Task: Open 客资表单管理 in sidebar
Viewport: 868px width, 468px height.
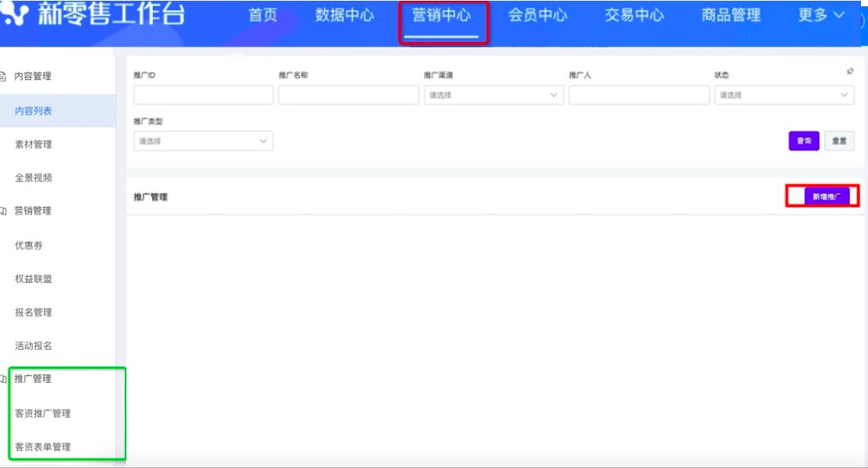Action: click(43, 447)
